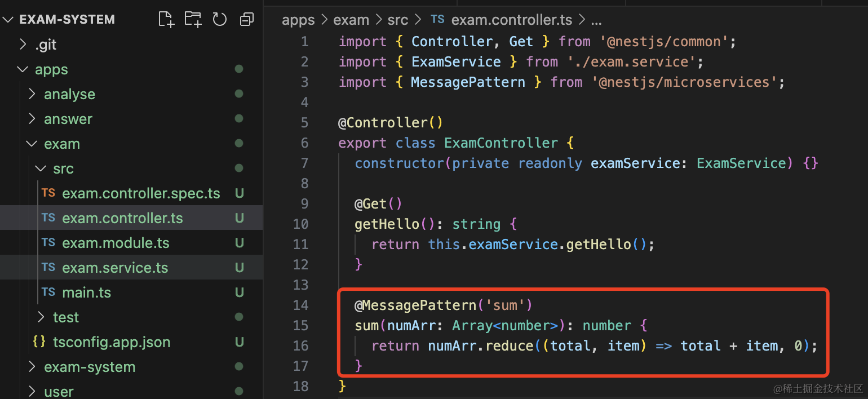
Task: Click the New File icon in explorer header
Action: [x=166, y=20]
